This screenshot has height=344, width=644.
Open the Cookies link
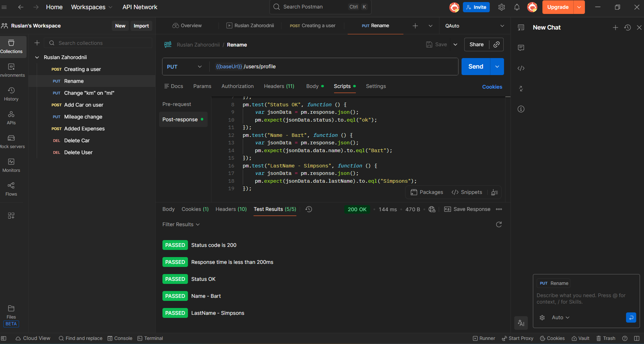[492, 87]
